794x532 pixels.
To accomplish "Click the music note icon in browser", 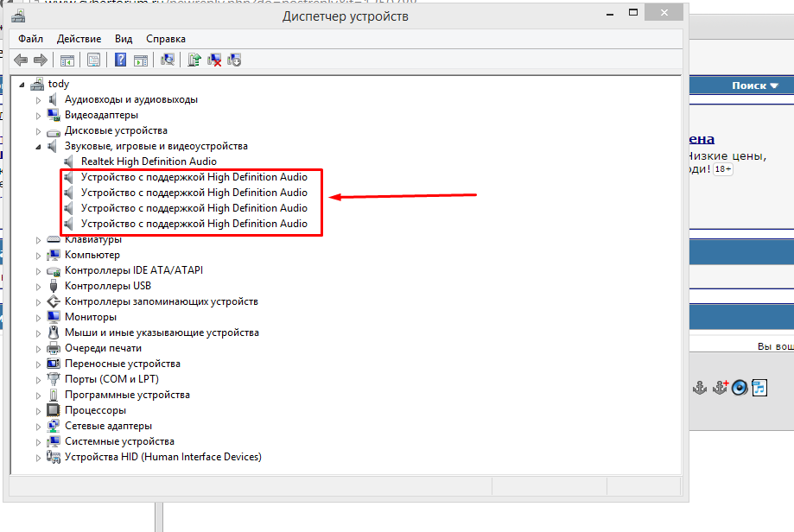I will tap(759, 388).
